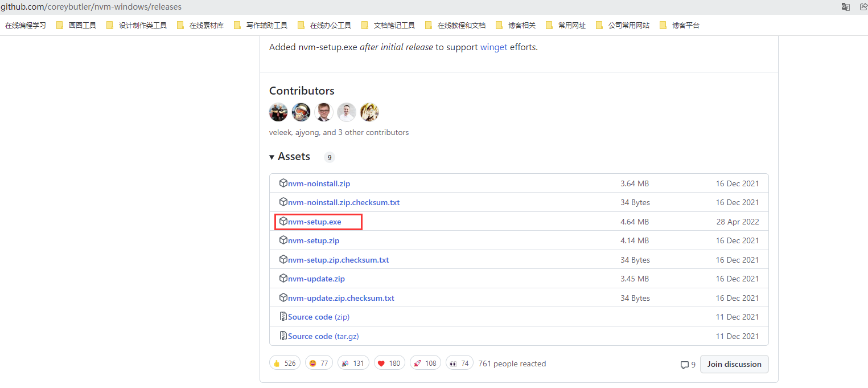Download nvm-noinstall.zip.checksum.txt
The height and width of the screenshot is (388, 868).
tap(344, 202)
